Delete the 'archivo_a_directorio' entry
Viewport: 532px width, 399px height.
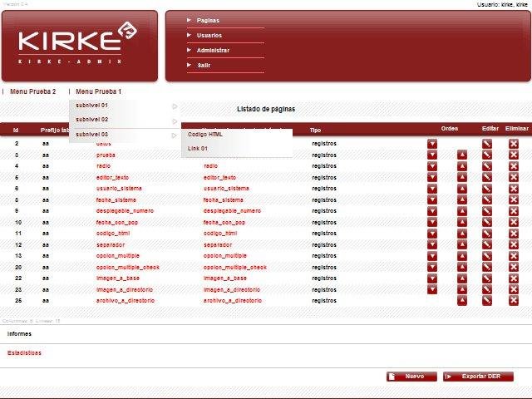pyautogui.click(x=514, y=301)
